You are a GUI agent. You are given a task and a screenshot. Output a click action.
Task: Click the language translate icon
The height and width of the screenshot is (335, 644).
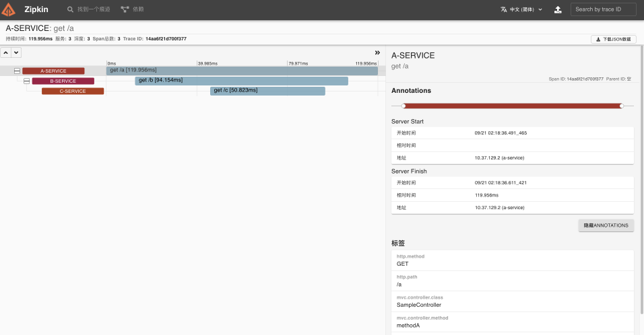503,9
